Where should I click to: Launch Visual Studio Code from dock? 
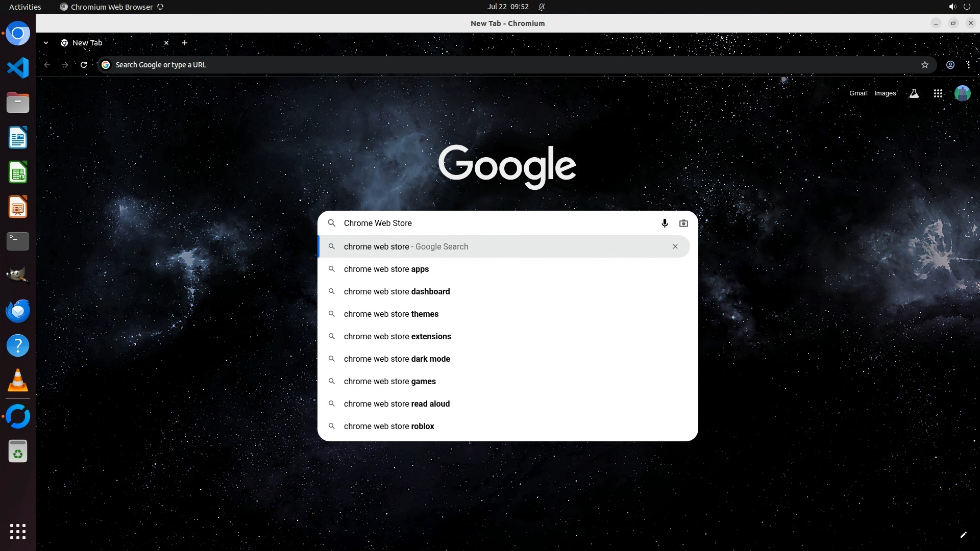pos(18,68)
